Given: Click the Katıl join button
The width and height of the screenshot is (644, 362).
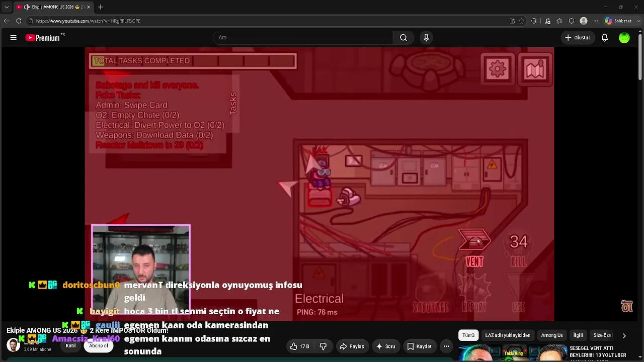Looking at the screenshot, I should (70, 346).
